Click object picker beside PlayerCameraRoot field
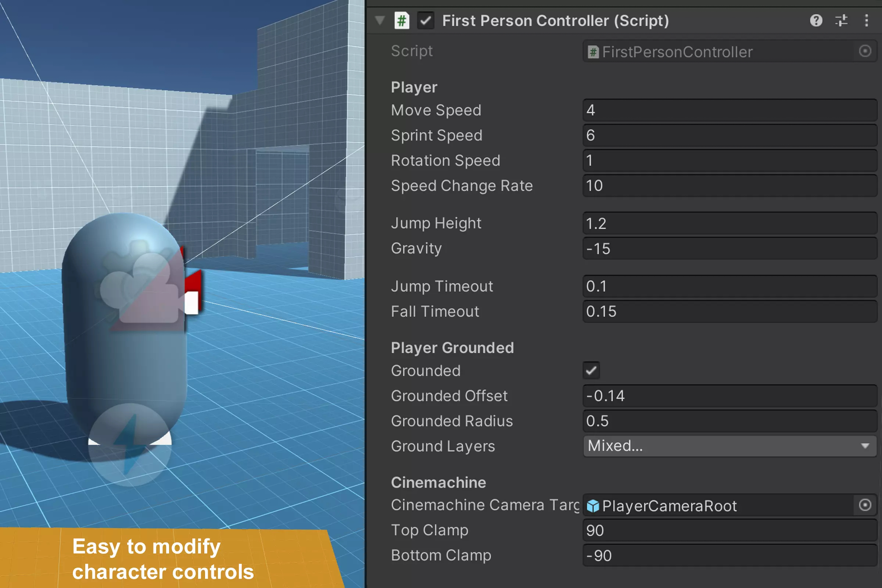This screenshot has width=882, height=588. point(865,505)
